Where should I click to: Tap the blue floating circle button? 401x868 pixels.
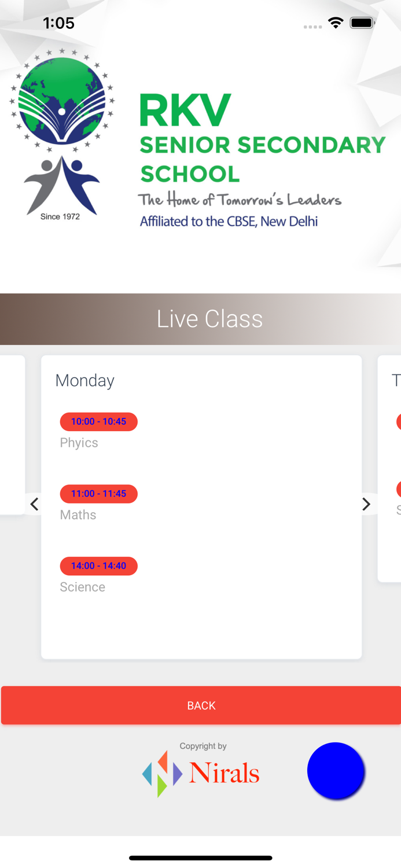[x=336, y=771]
